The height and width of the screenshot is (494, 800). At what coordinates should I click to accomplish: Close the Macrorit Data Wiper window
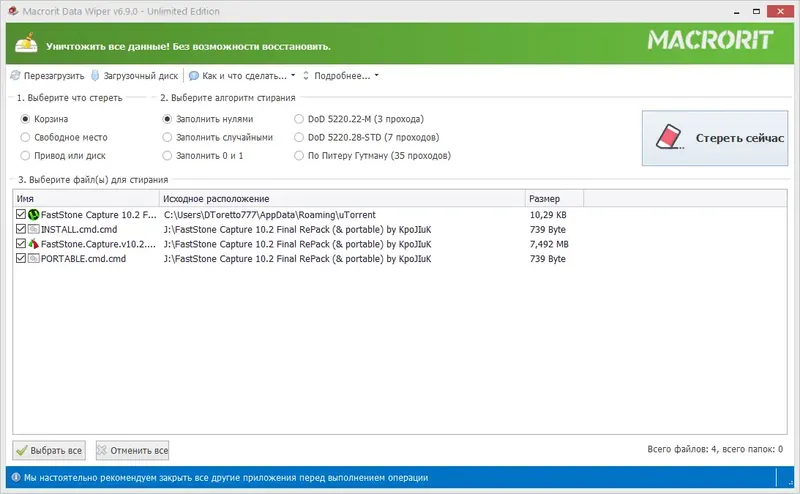pyautogui.click(x=780, y=11)
